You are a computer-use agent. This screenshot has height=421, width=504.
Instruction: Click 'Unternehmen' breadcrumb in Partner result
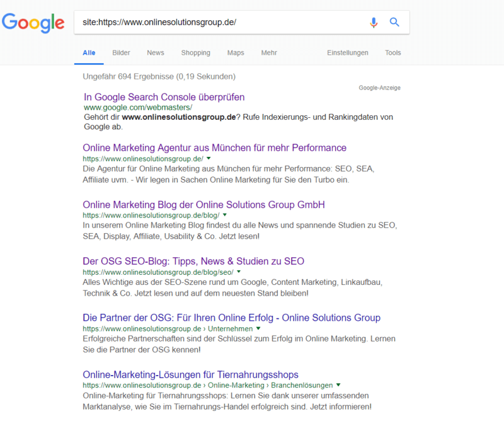230,329
